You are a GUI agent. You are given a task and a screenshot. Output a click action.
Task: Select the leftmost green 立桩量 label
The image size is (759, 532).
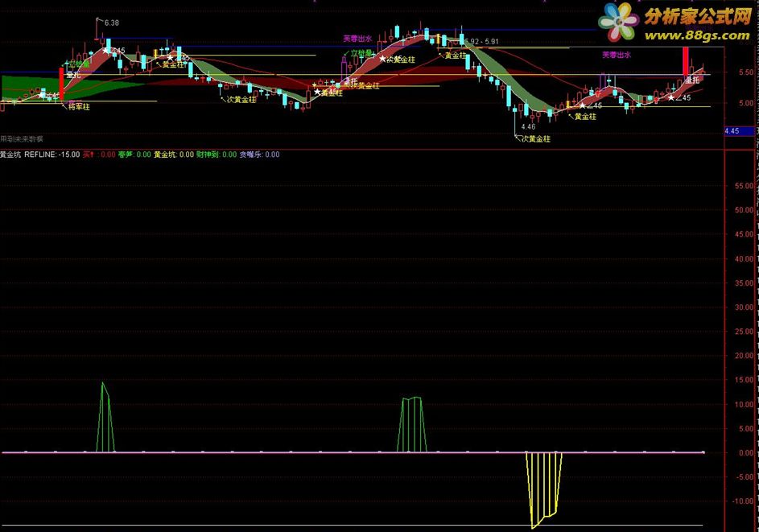[80, 64]
